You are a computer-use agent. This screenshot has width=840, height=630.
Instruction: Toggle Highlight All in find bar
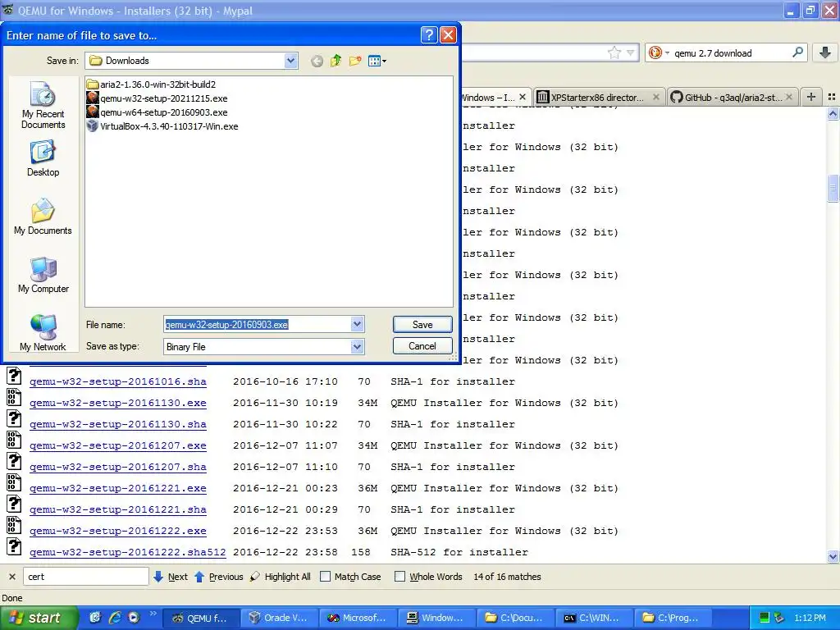pos(281,577)
